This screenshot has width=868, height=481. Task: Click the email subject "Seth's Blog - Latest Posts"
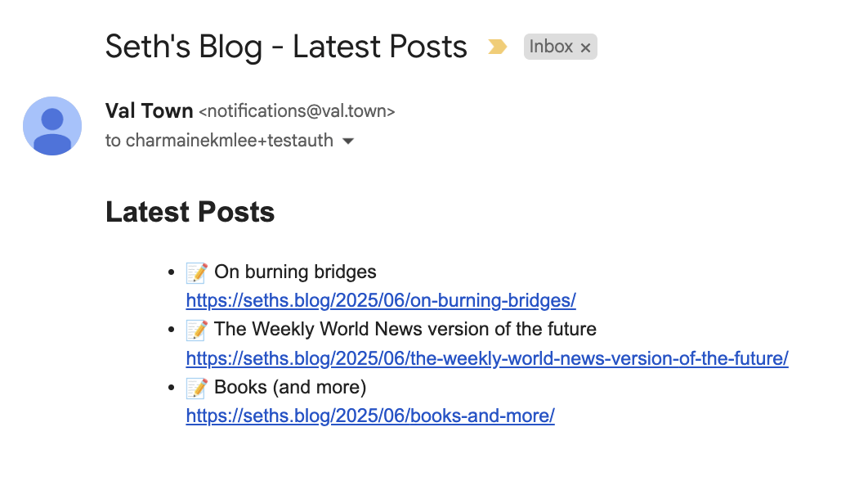(286, 47)
